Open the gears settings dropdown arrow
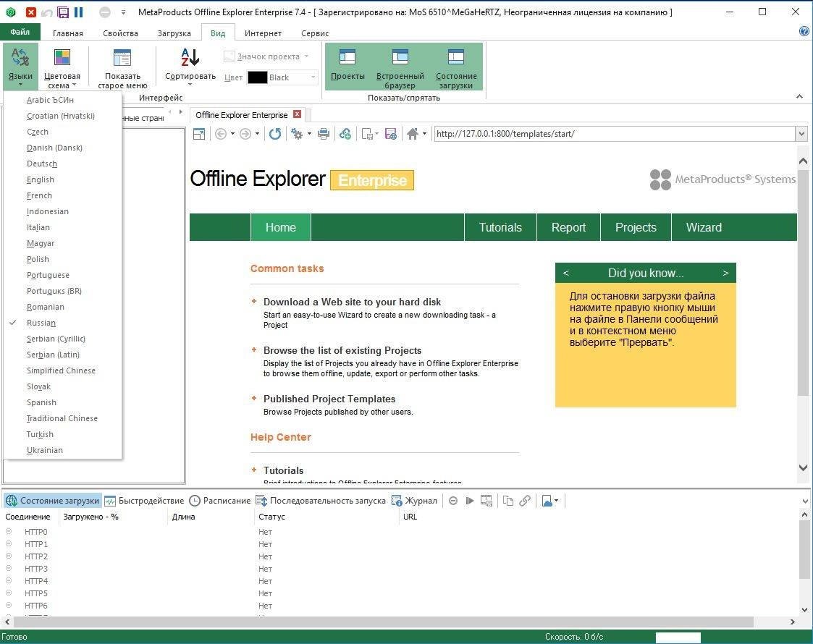Image resolution: width=813 pixels, height=644 pixels. (309, 134)
